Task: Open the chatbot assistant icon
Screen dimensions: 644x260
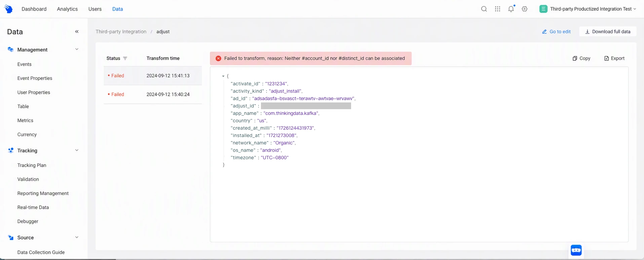Action: (x=576, y=250)
